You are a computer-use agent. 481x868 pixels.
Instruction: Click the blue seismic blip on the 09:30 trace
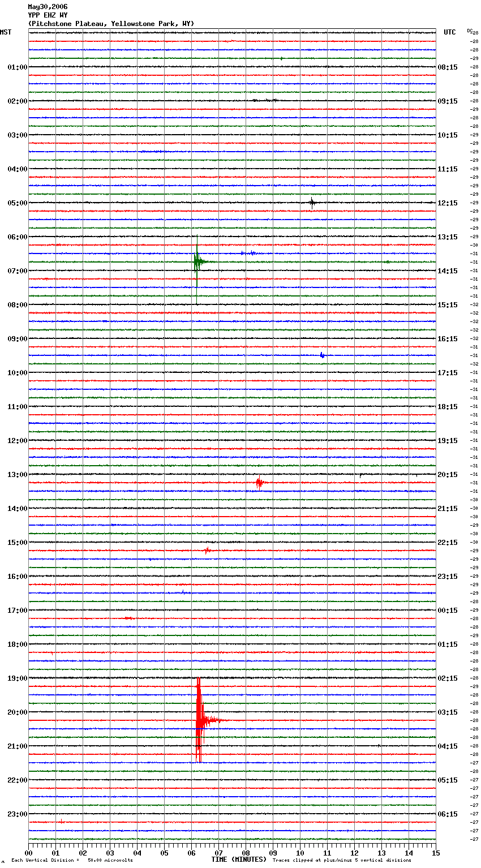[322, 355]
